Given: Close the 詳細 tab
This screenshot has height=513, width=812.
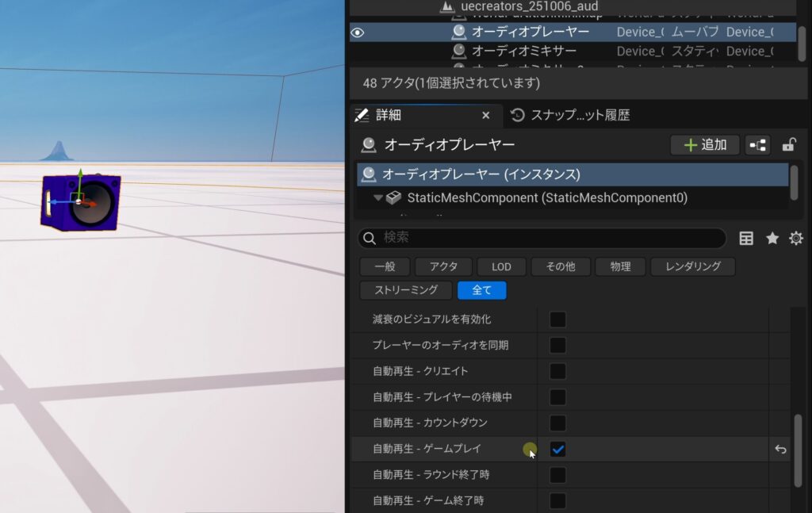Looking at the screenshot, I should click(486, 116).
